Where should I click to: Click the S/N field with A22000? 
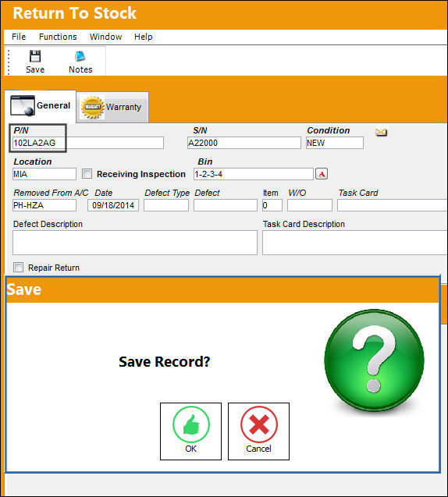244,143
